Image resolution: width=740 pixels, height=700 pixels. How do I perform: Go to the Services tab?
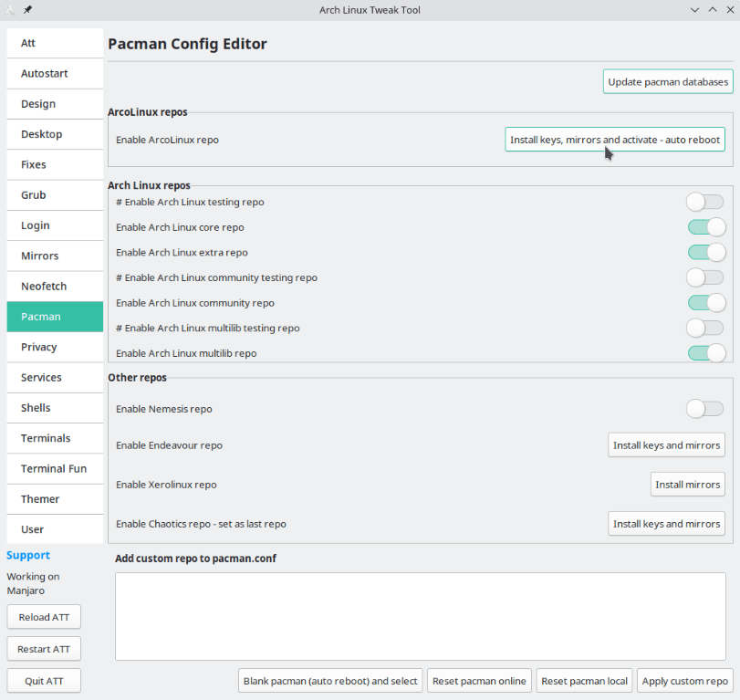tap(55, 378)
